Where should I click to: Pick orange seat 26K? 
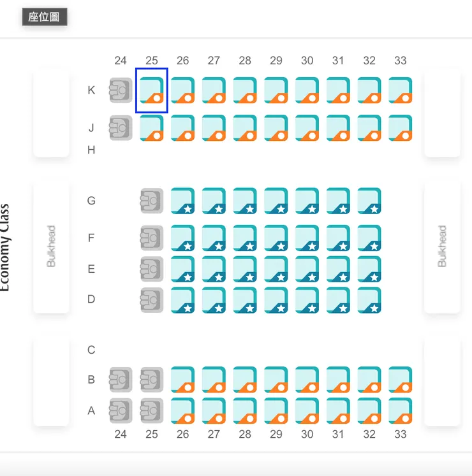click(x=182, y=90)
